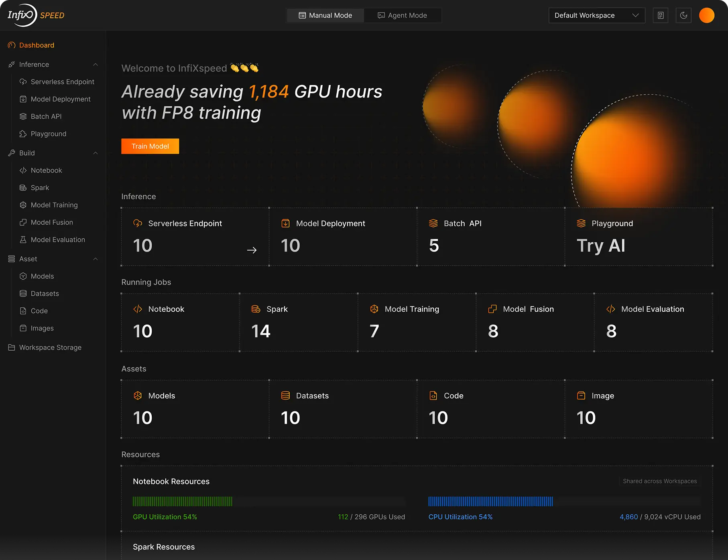728x560 pixels.
Task: Click the blue CPU utilization bar
Action: click(490, 501)
